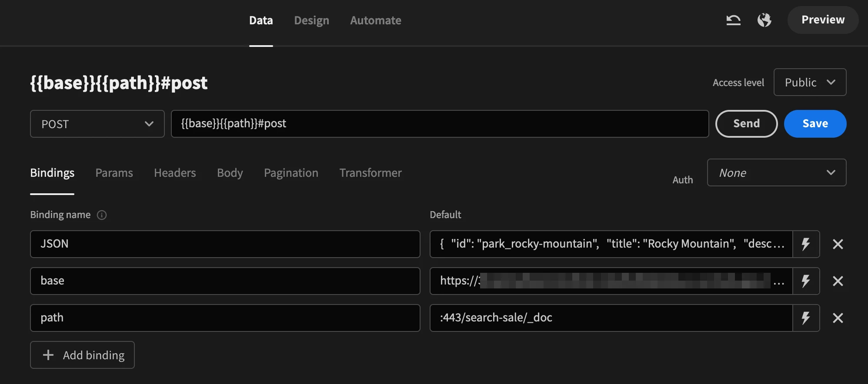The width and height of the screenshot is (868, 384).
Task: Click the JSON binding name field
Action: click(225, 244)
